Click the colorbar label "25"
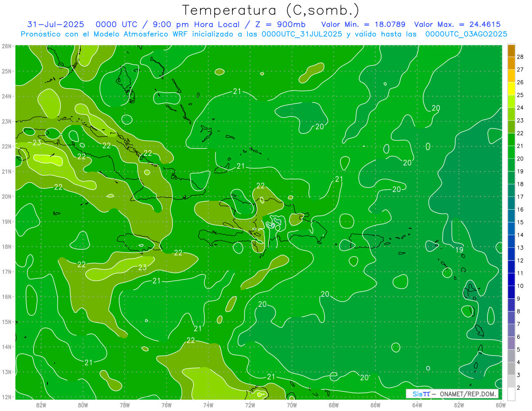This screenshot has width=532, height=411. (520, 95)
